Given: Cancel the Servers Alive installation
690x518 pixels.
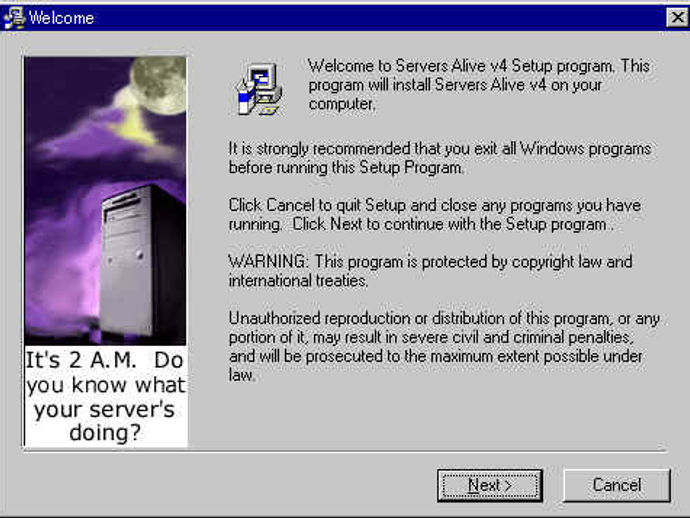Looking at the screenshot, I should (x=617, y=485).
